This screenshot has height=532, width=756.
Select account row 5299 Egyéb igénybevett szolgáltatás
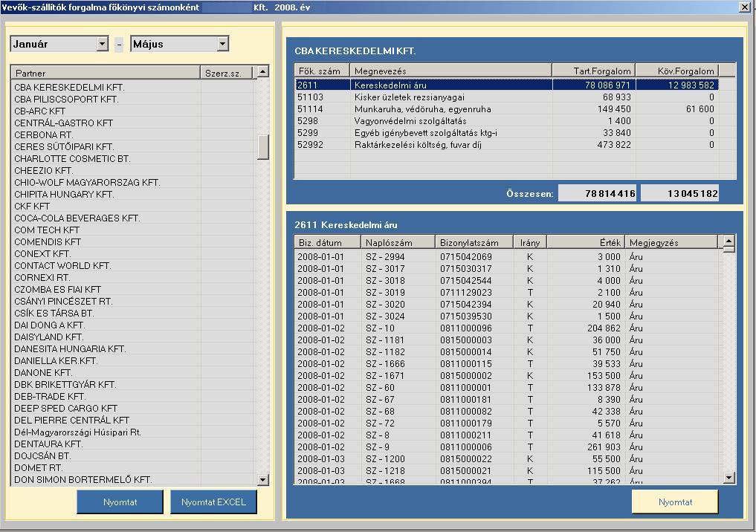coord(507,132)
